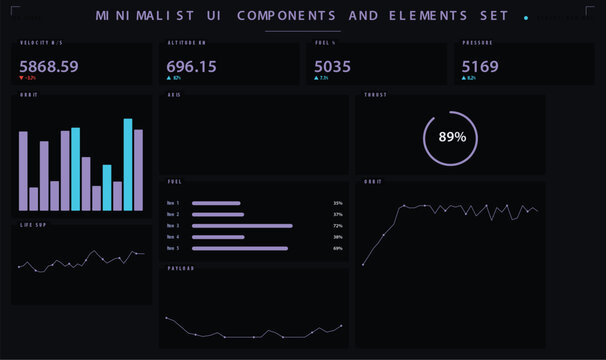Click the Item 5 fuel progress bar

tap(240, 248)
